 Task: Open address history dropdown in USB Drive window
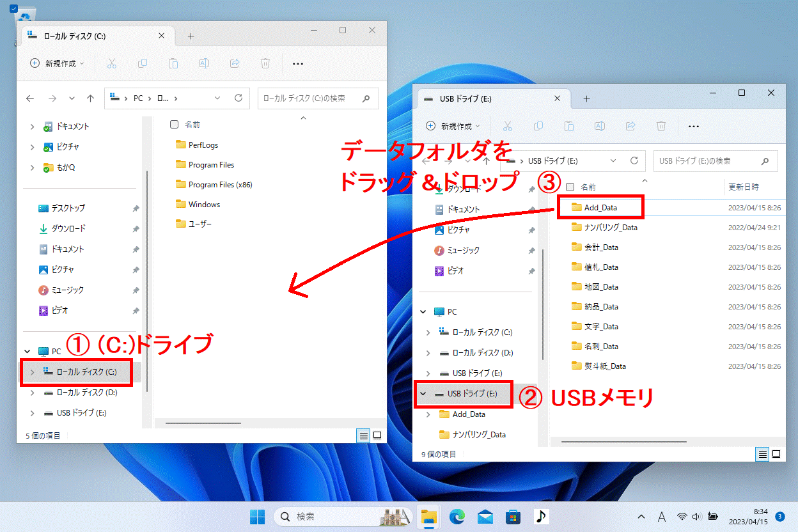(613, 160)
